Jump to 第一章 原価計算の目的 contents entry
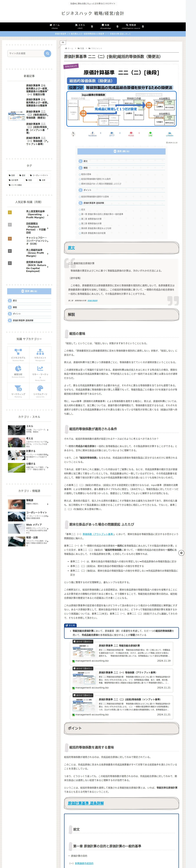This screenshot has height=868, width=196. point(102,214)
